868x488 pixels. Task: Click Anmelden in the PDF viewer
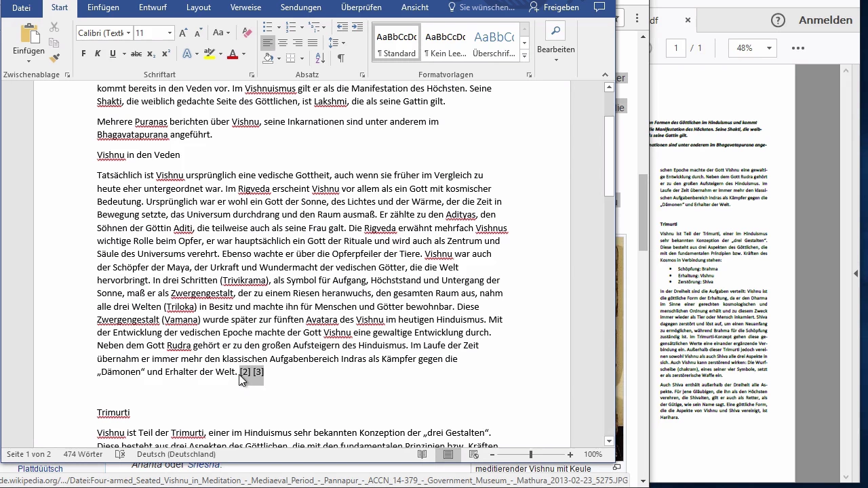coord(825,20)
